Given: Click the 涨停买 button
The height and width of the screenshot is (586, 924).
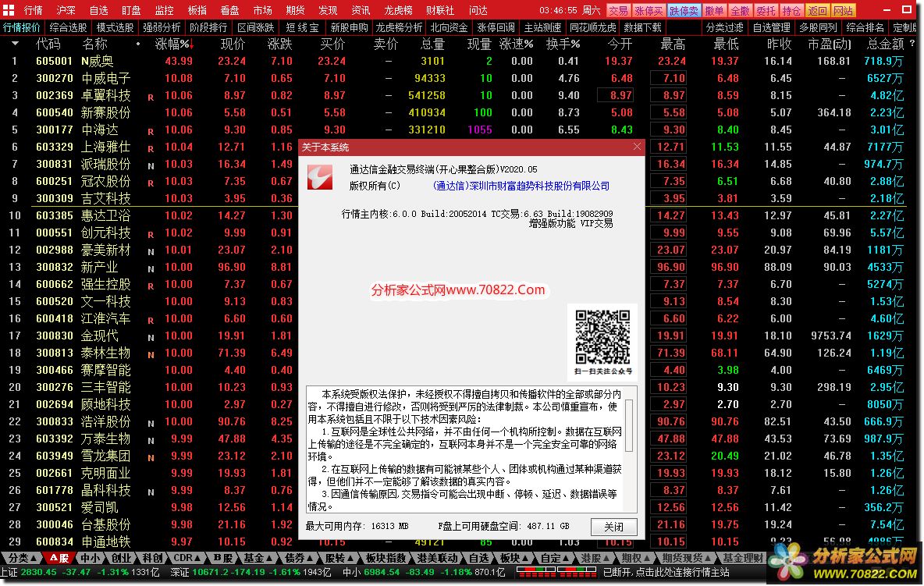Looking at the screenshot, I should coord(649,11).
